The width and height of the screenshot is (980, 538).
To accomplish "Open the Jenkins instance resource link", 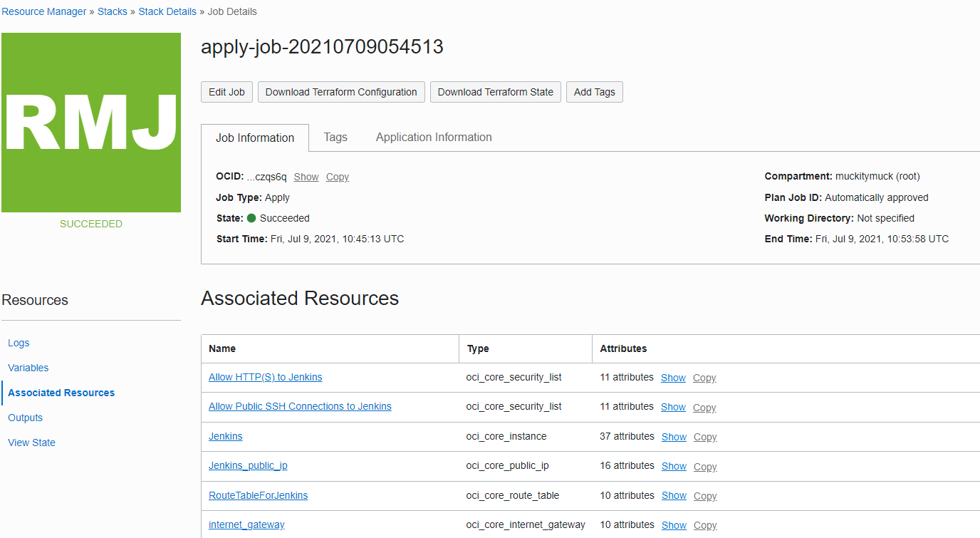I will (x=225, y=436).
